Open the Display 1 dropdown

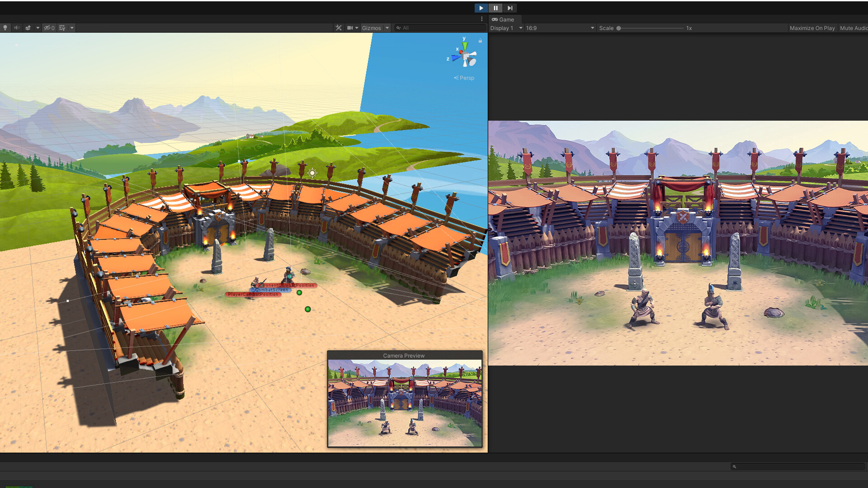click(x=506, y=28)
